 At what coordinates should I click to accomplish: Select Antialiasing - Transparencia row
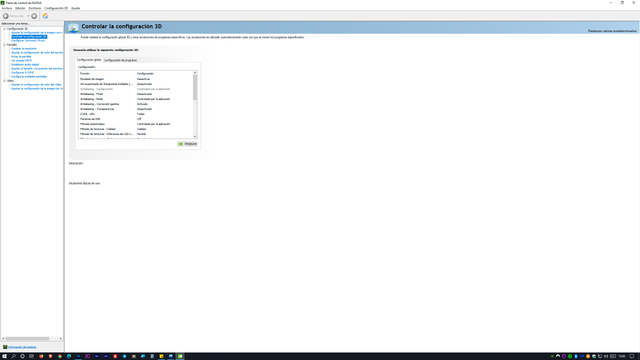[x=136, y=109]
